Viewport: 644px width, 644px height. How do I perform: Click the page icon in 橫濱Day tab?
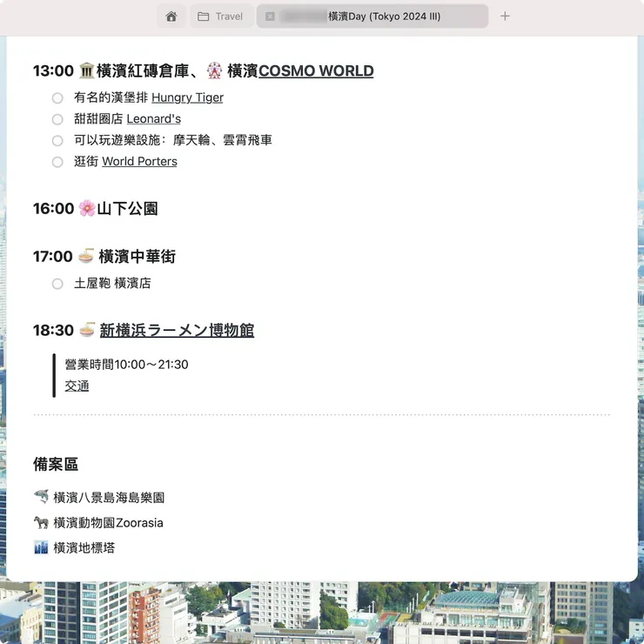click(270, 17)
